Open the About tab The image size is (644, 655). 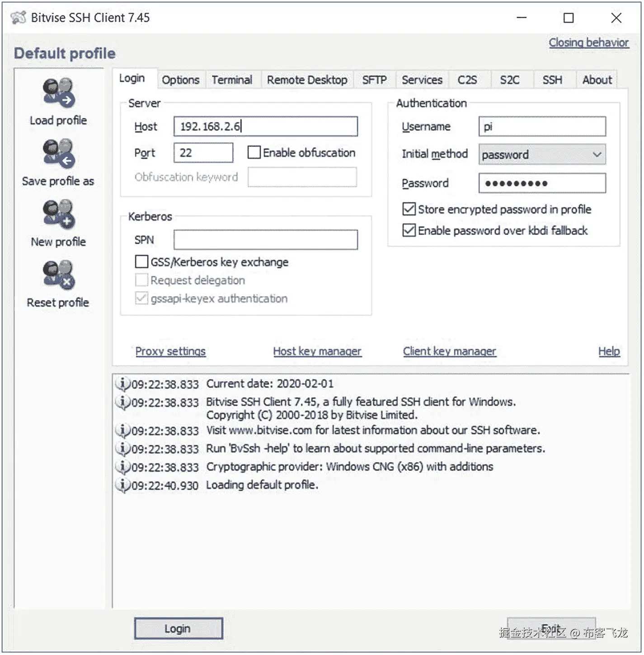(x=597, y=80)
